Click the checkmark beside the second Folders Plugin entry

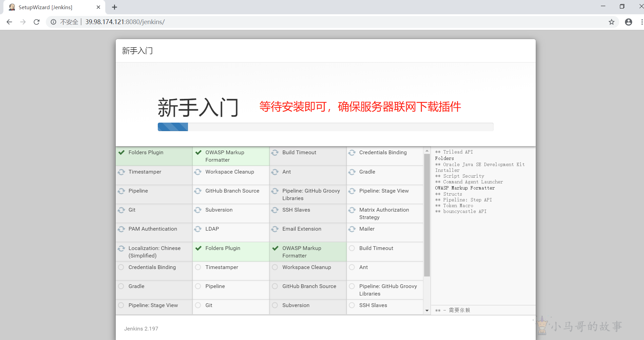198,248
